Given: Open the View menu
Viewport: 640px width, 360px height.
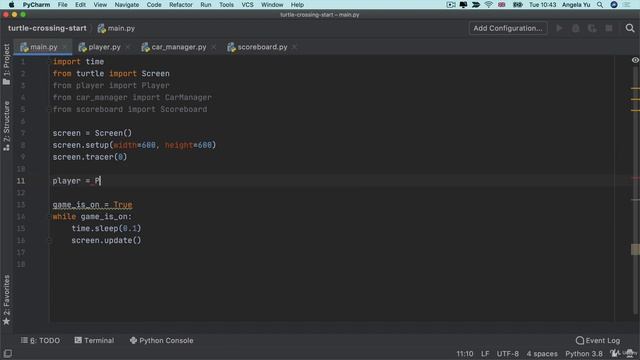Looking at the screenshot, I should click(100, 5).
